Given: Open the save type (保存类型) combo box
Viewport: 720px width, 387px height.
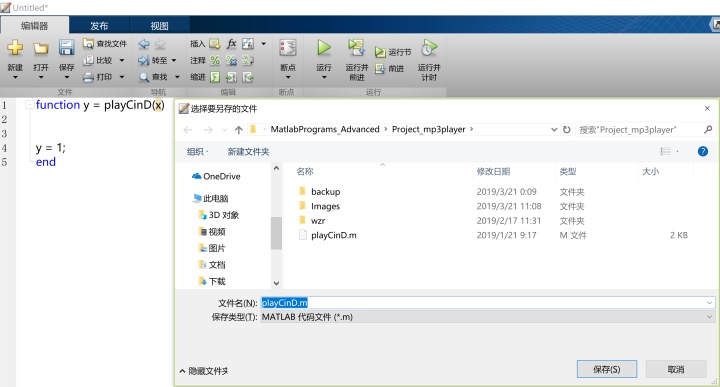Looking at the screenshot, I should coord(488,317).
